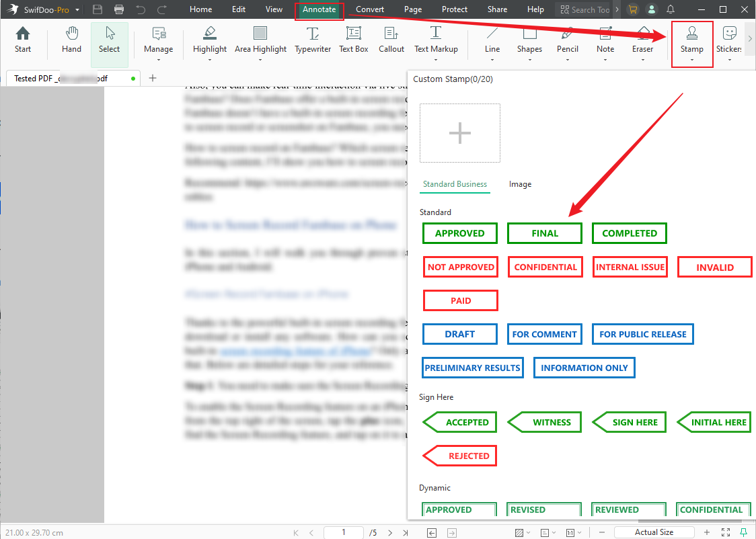This screenshot has height=539, width=756.
Task: Click the Save document icon
Action: tap(97, 9)
